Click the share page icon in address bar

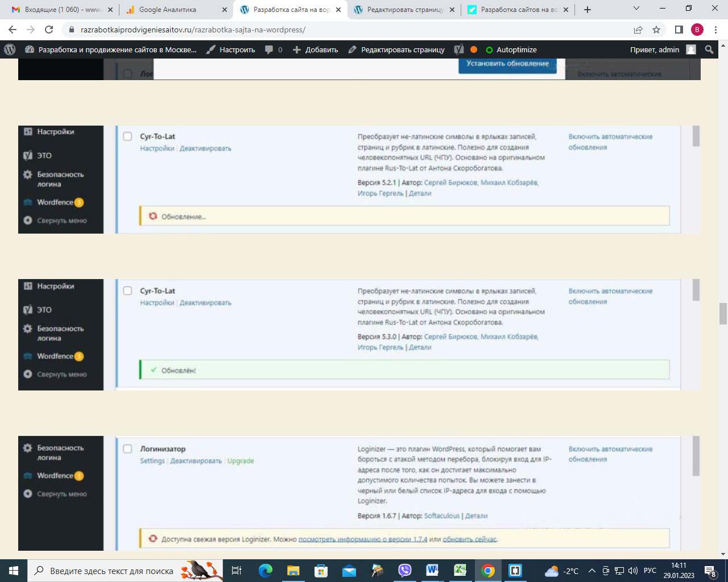pos(638,30)
